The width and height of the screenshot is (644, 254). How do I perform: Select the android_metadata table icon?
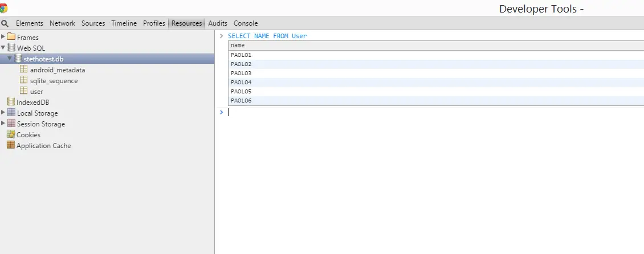(x=24, y=69)
